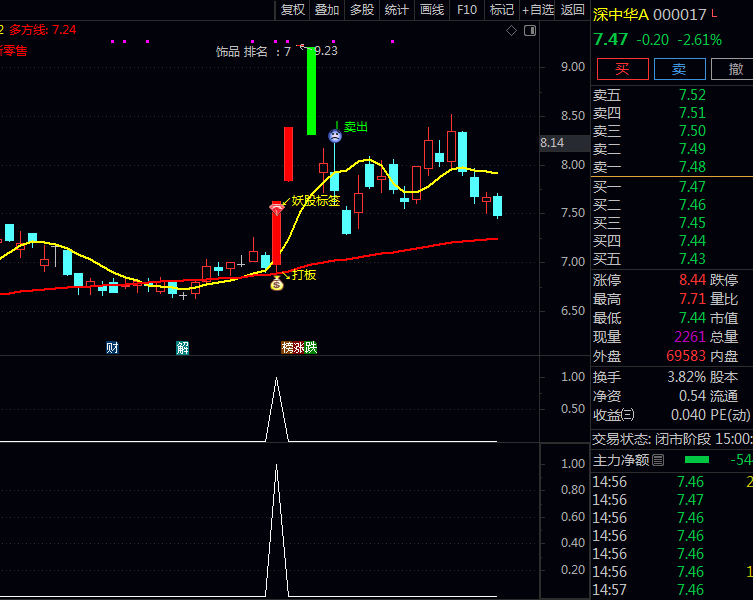Click the 涨 marker below the chart
This screenshot has width=753, height=600.
click(x=299, y=348)
